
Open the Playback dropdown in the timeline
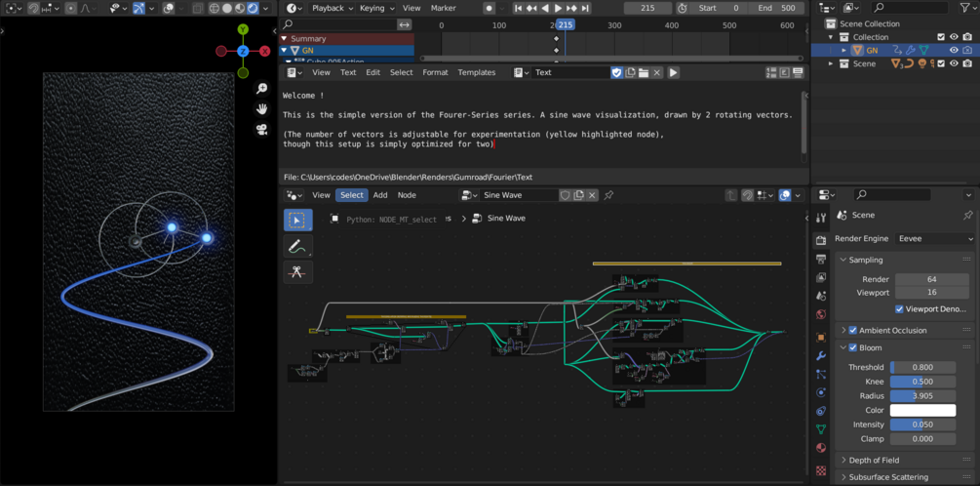point(331,8)
